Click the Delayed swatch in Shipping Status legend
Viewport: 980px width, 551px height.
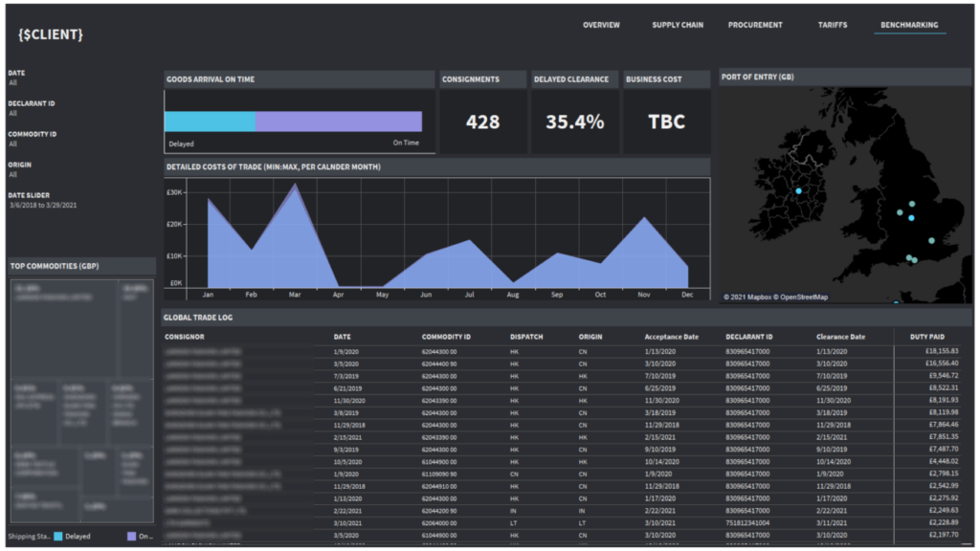pos(58,536)
